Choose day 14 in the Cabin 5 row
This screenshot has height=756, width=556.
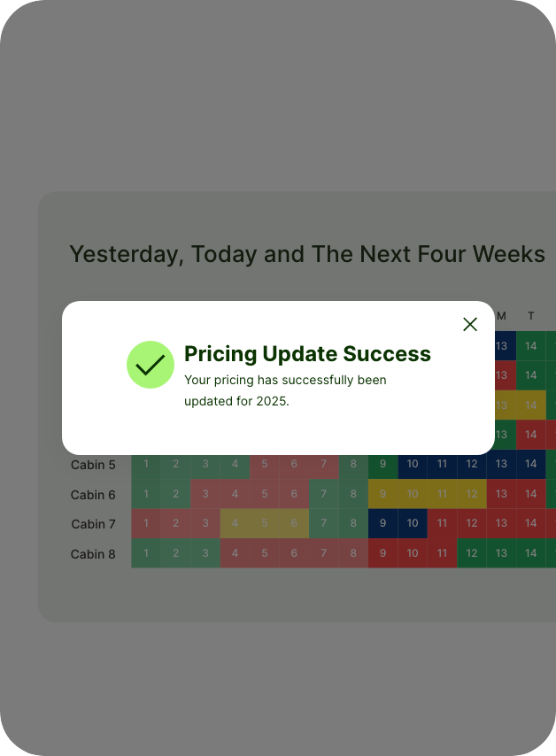(x=530, y=465)
